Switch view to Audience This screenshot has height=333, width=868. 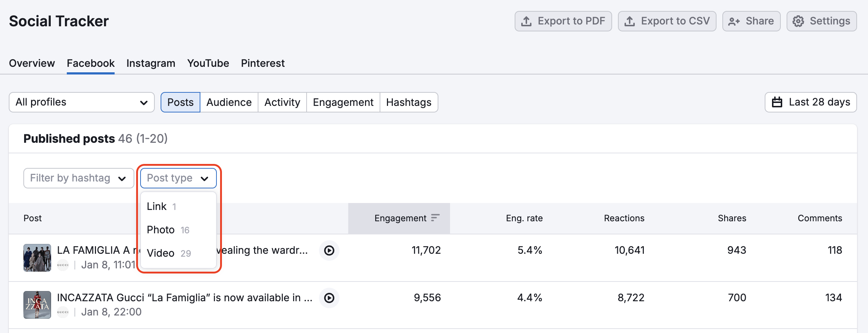pos(228,102)
